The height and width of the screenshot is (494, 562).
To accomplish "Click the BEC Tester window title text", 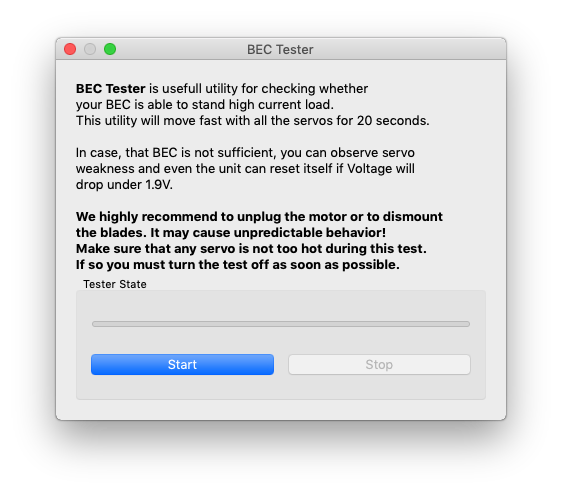I will pyautogui.click(x=280, y=49).
